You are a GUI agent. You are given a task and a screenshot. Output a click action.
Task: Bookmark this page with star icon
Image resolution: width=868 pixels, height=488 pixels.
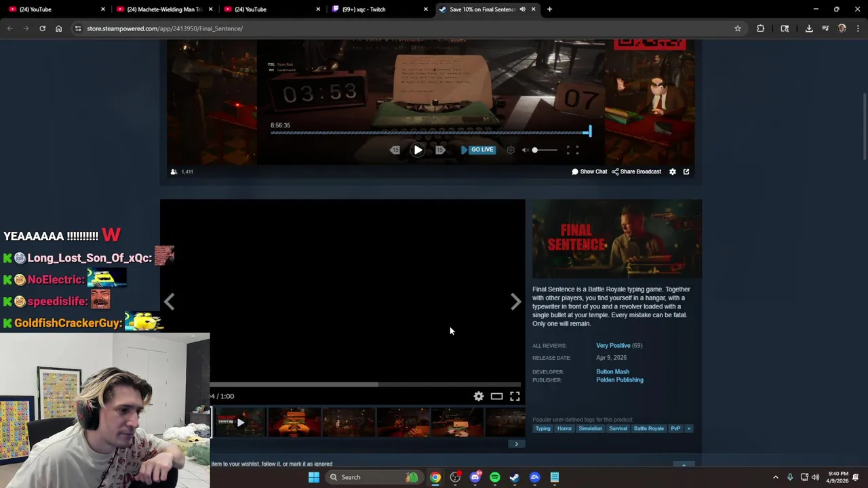737,28
